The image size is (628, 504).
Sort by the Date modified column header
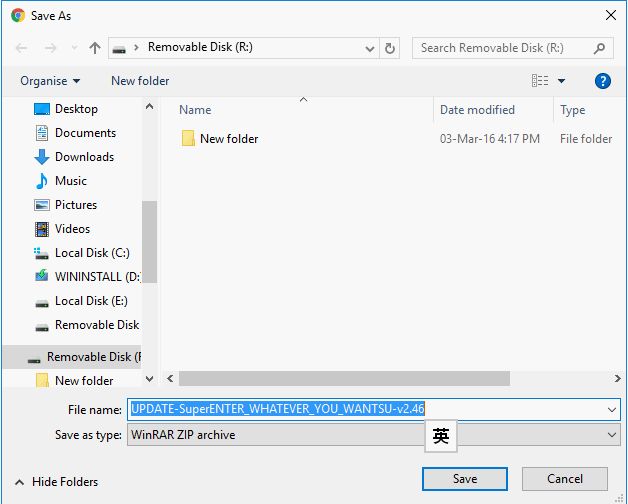(477, 110)
